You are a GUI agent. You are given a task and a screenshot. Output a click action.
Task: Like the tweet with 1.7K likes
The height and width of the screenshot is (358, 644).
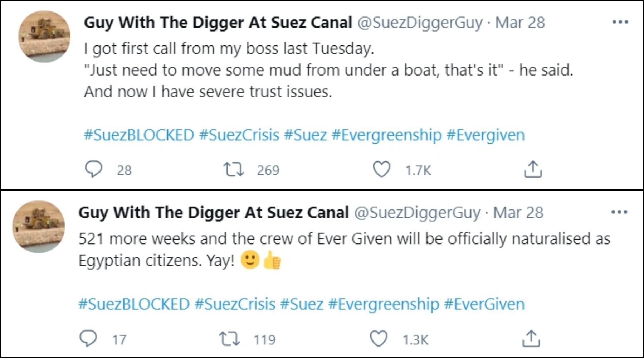point(381,169)
